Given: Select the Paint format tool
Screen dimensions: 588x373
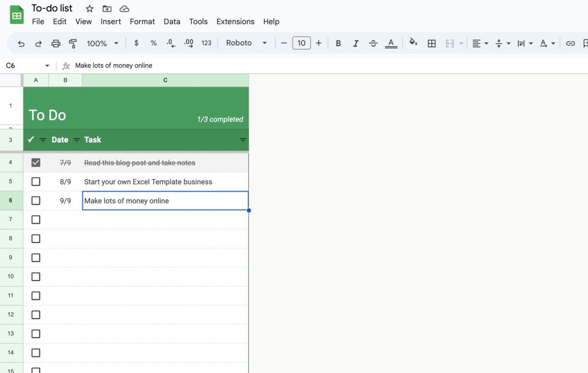Looking at the screenshot, I should [x=73, y=43].
